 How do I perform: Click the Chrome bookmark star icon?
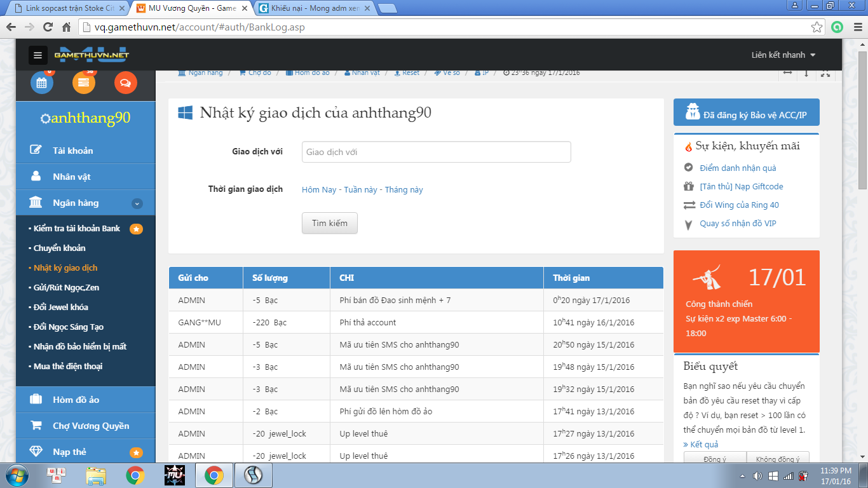pyautogui.click(x=817, y=27)
